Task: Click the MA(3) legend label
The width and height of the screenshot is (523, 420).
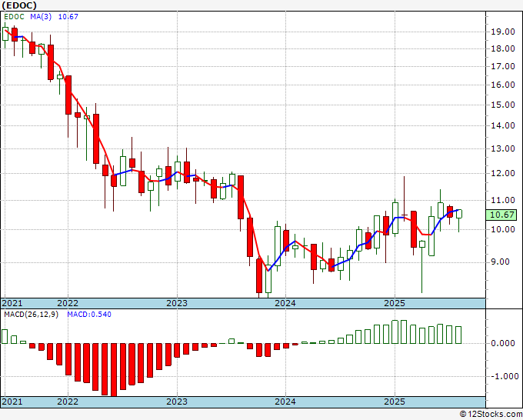Action: click(41, 17)
